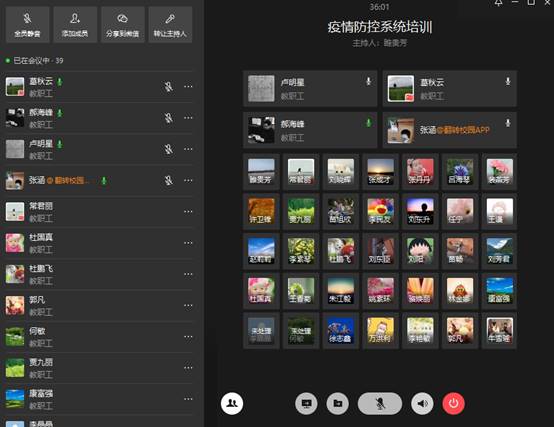Viewport: 554px width, 427px height.
Task: Unmute your microphone in bottom bar
Action: point(380,403)
